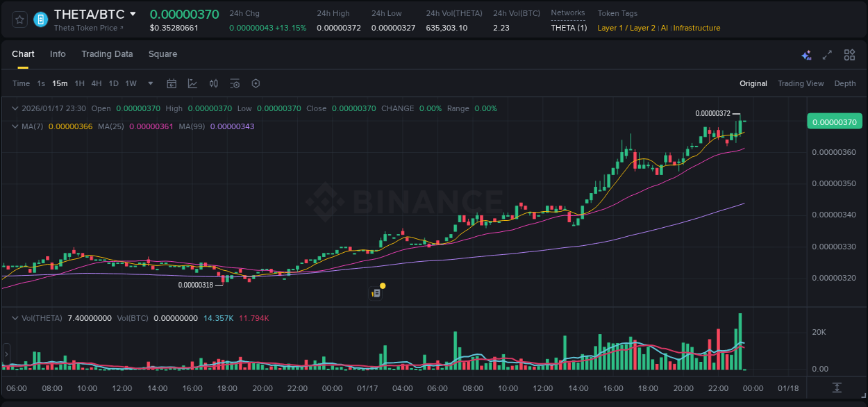This screenshot has height=407, width=868.
Task: Open the go-to-date calendar icon
Action: pos(172,83)
